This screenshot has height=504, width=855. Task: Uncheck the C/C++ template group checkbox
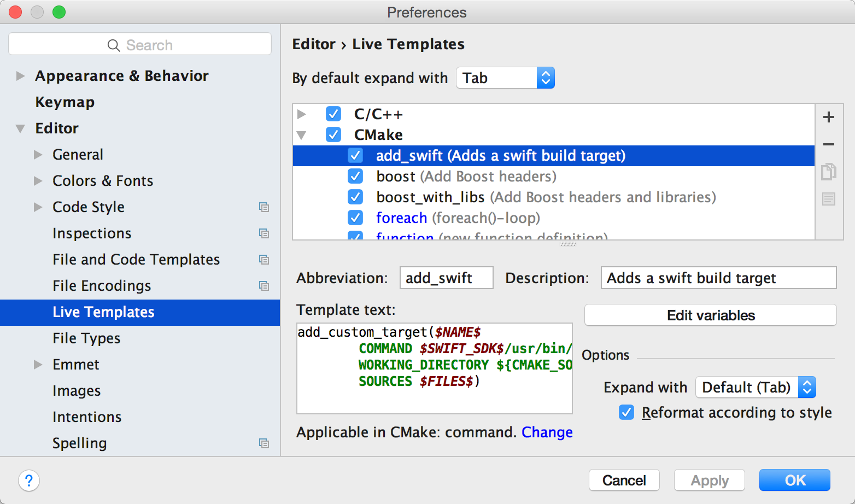[333, 114]
